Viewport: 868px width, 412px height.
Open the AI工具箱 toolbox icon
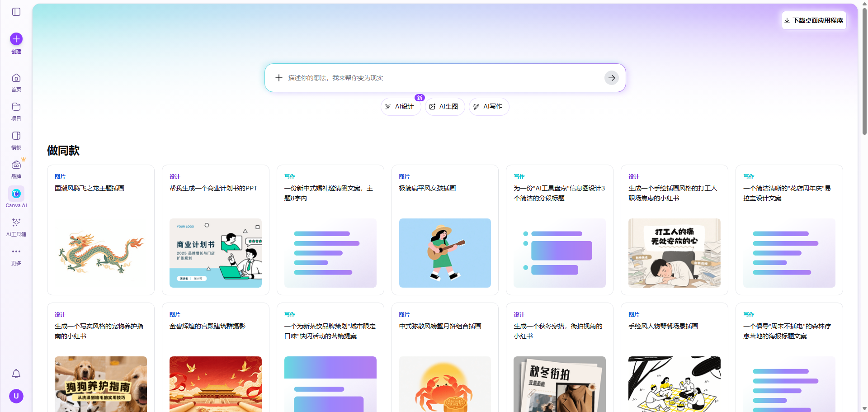[x=16, y=223]
